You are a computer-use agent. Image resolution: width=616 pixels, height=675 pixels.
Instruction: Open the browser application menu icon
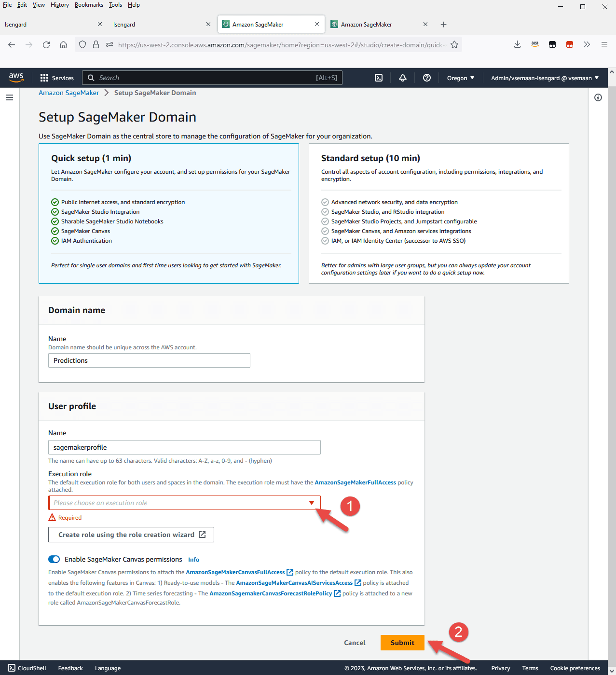[x=604, y=44]
